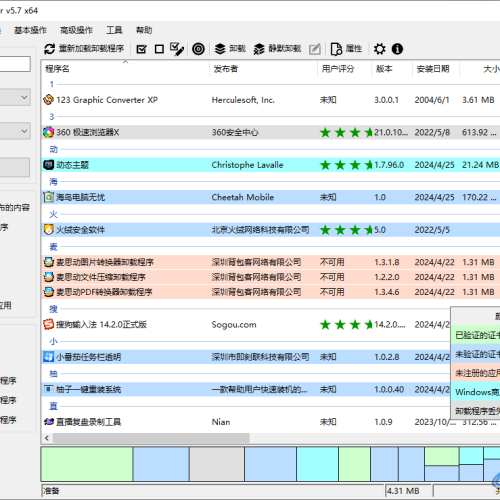Click the 属性 properties document icon
Viewport: 500px width, 500px height.
coord(336,49)
